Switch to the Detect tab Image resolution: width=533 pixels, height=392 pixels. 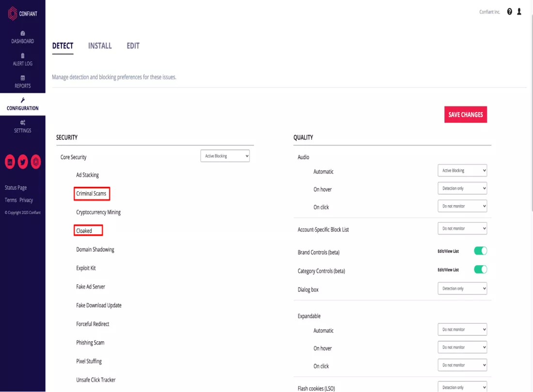point(63,46)
